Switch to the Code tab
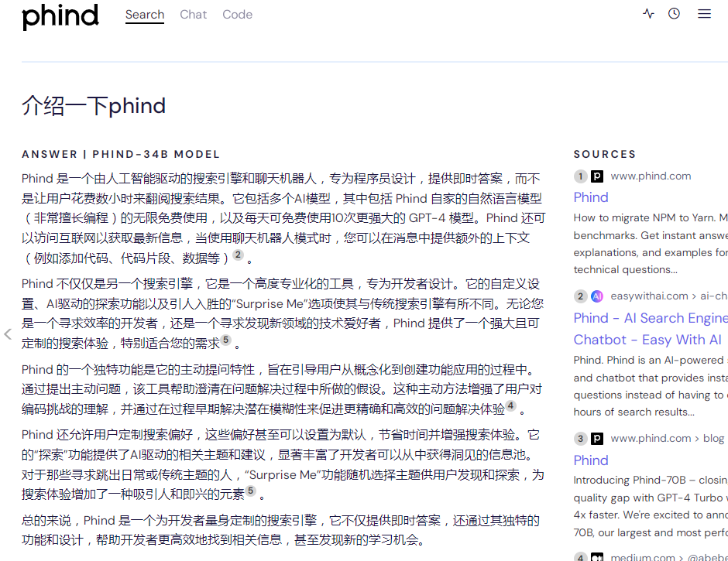 point(237,15)
